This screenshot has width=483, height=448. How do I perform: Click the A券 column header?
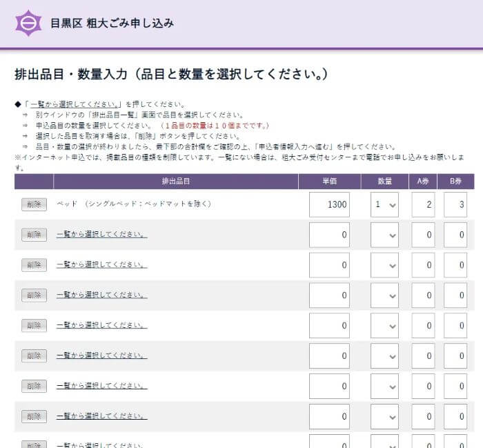(x=423, y=181)
